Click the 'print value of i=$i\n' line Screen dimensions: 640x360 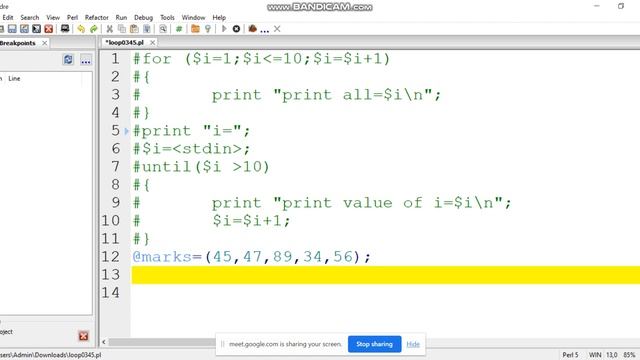click(x=362, y=203)
